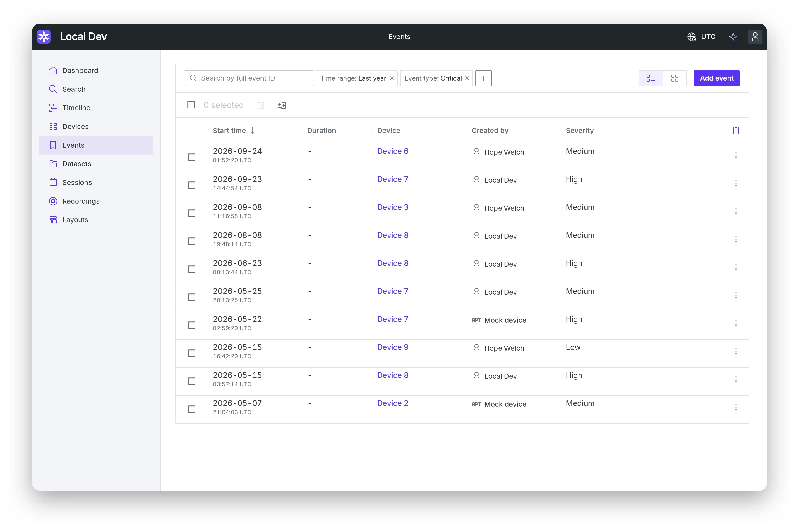The height and width of the screenshot is (532, 799).
Task: Open Devices in sidebar
Action: [x=96, y=127]
